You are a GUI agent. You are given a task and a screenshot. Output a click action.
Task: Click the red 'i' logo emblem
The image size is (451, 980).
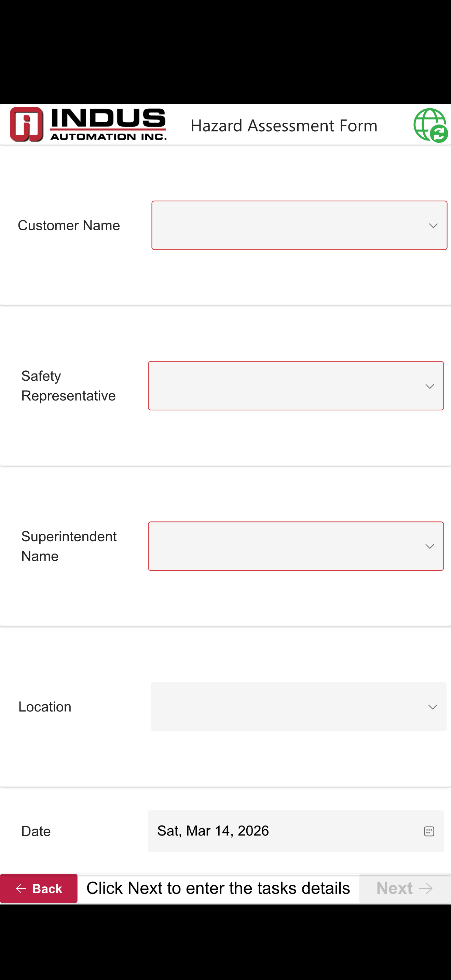click(27, 124)
